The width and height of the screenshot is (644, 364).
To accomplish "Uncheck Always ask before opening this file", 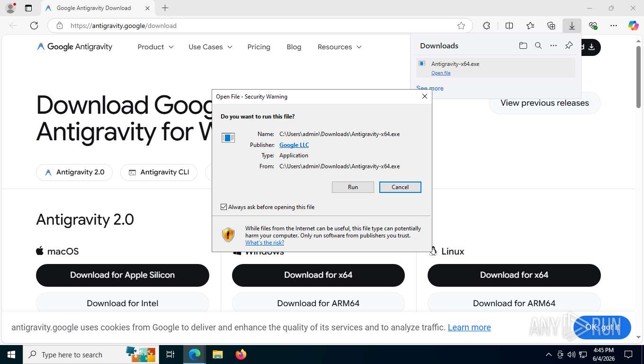I will click(224, 207).
